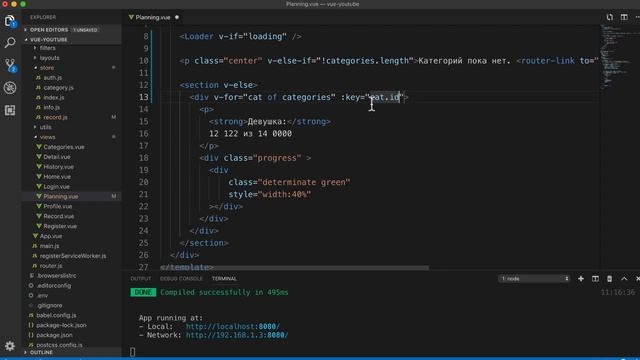This screenshot has width=640, height=360.
Task: Open main.js file
Action: [x=49, y=246]
